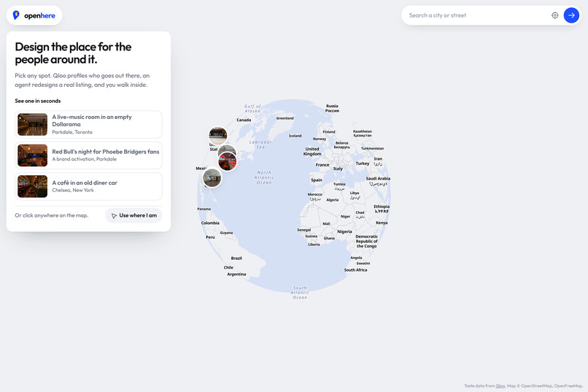Open the café in an old diner car card
Viewport: 588px width, 392px height.
click(88, 186)
